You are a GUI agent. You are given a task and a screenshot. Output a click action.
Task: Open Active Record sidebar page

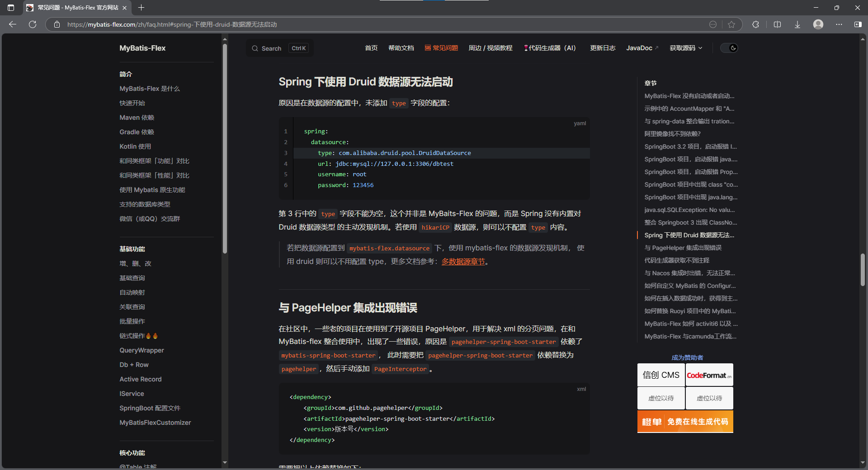(140, 379)
